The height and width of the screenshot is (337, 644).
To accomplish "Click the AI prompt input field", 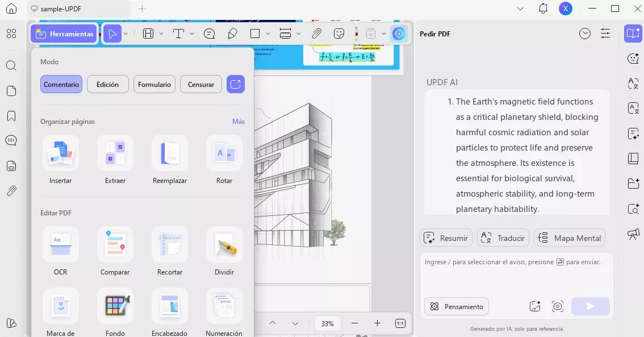I will tap(517, 273).
